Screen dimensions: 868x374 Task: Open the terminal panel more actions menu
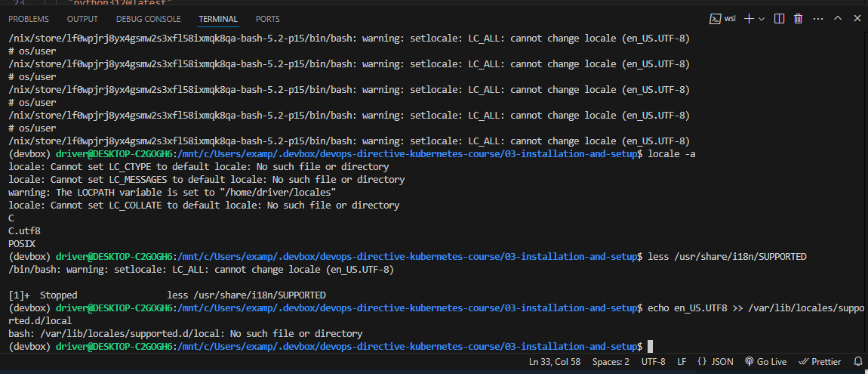[x=817, y=19]
